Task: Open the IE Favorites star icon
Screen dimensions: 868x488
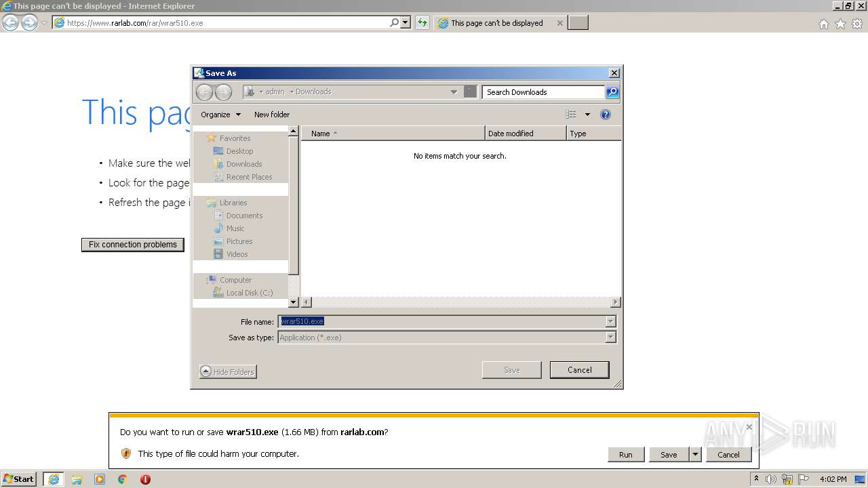Action: pyautogui.click(x=840, y=24)
